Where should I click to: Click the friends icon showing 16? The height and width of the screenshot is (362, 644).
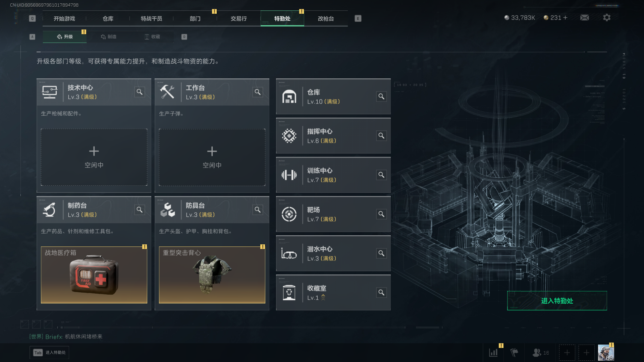point(541,353)
